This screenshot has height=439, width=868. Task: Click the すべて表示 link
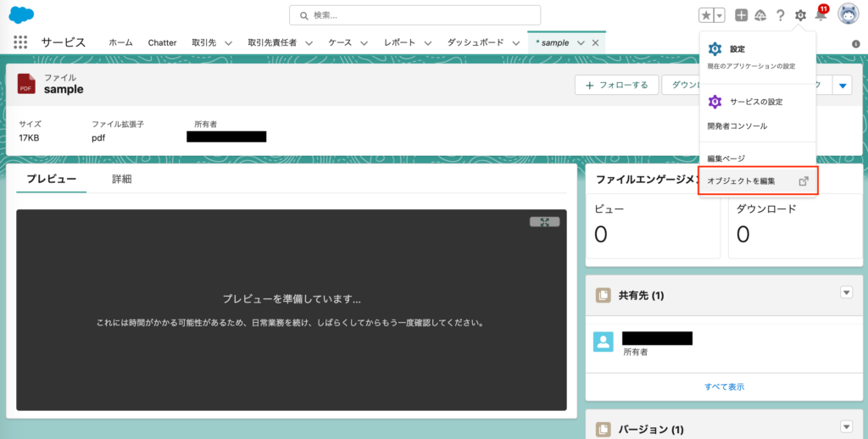724,386
